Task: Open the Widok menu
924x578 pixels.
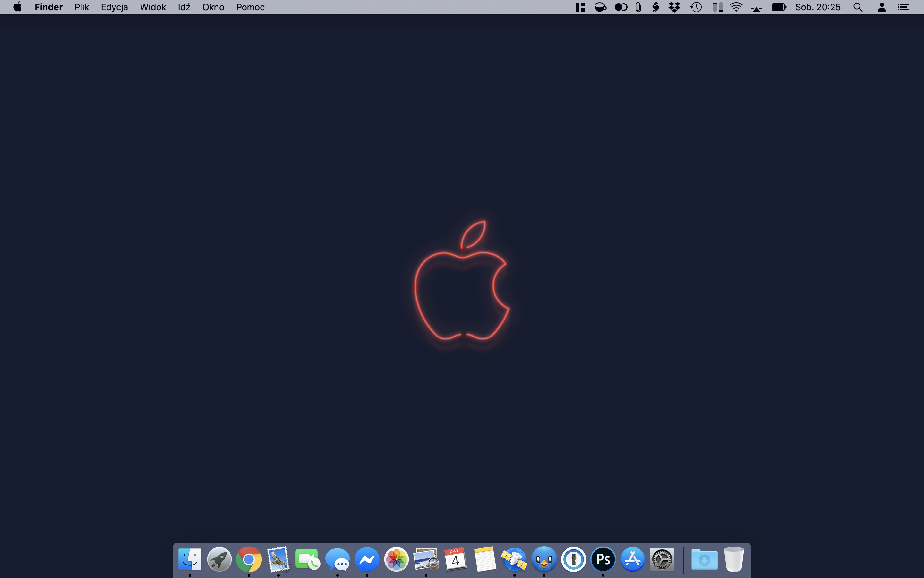Action: (153, 7)
